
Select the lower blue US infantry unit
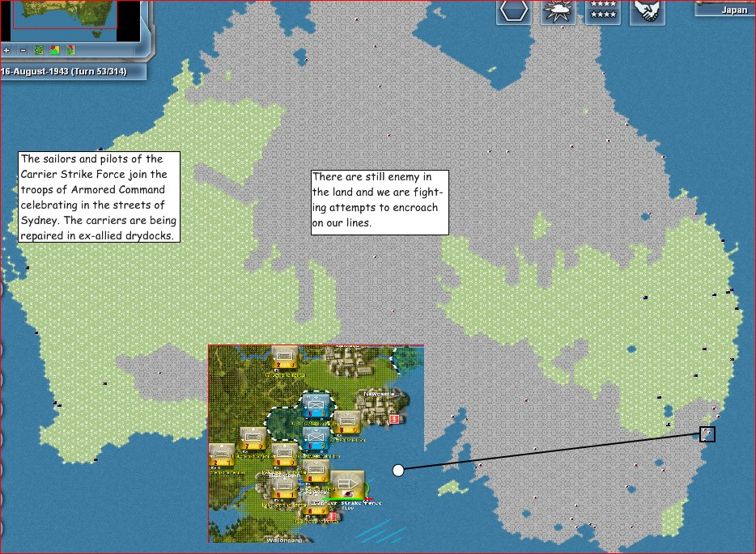click(x=316, y=439)
